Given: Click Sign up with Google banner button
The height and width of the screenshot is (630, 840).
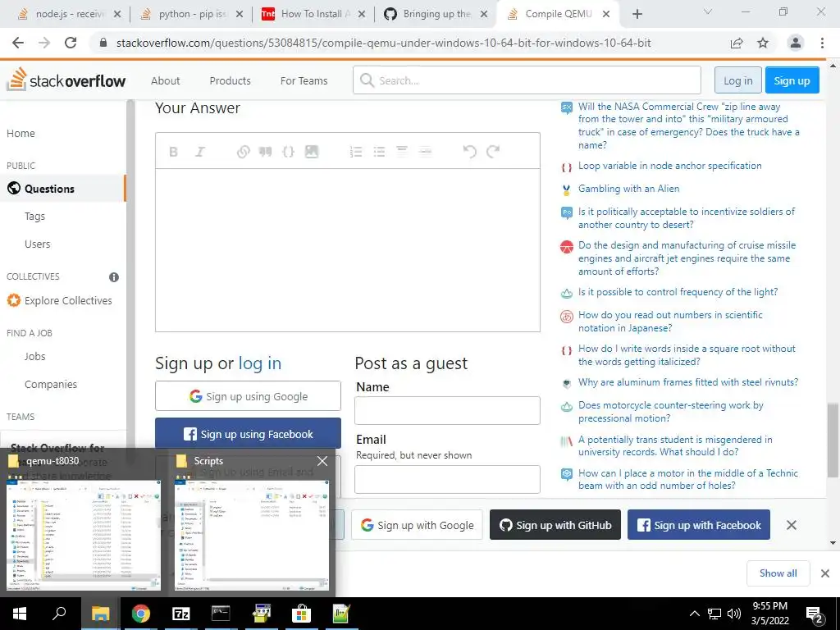Looking at the screenshot, I should point(417,525).
